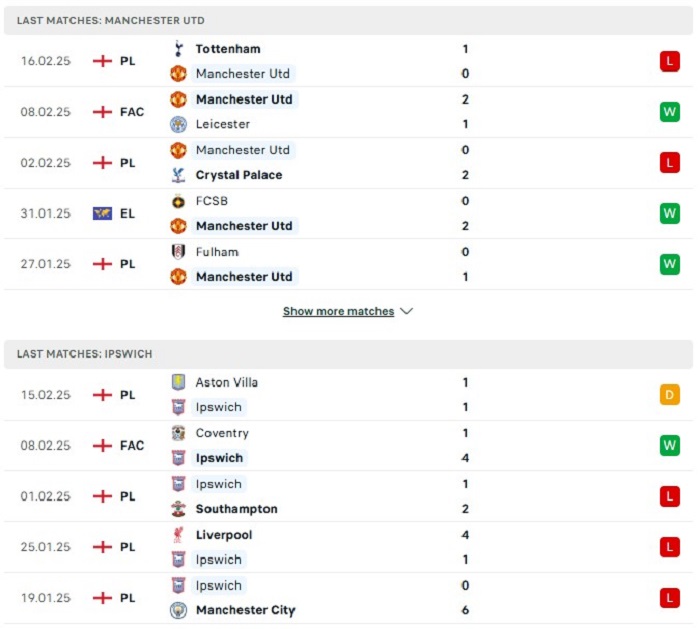
Task: Open the Last Matches: Ipswich header
Action: coord(348,354)
